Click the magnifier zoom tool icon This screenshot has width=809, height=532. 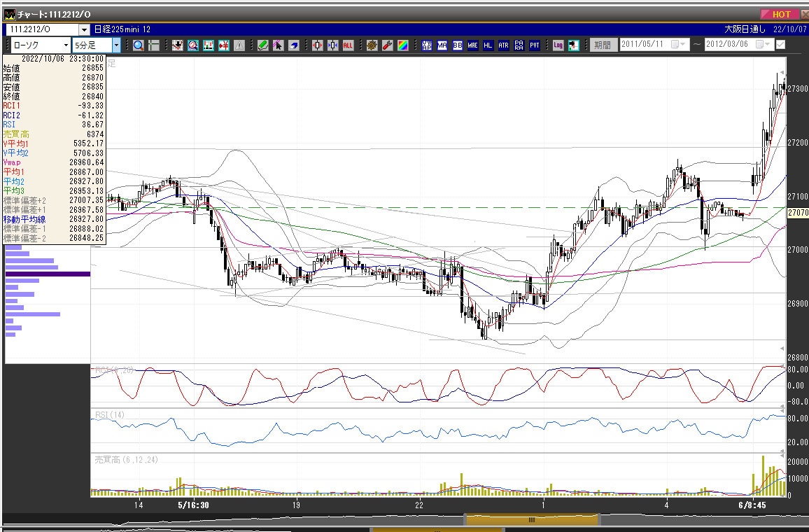coord(139,45)
